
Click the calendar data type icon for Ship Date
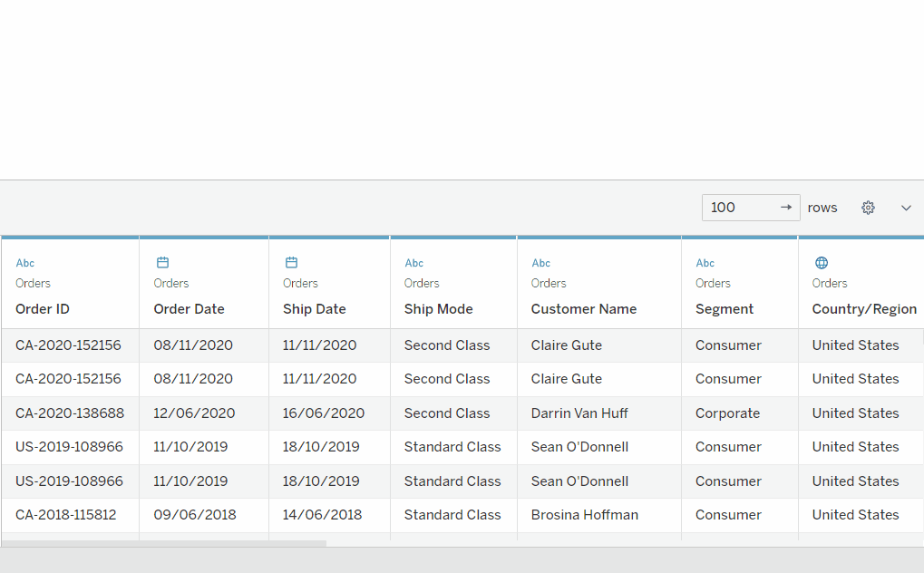pyautogui.click(x=292, y=263)
